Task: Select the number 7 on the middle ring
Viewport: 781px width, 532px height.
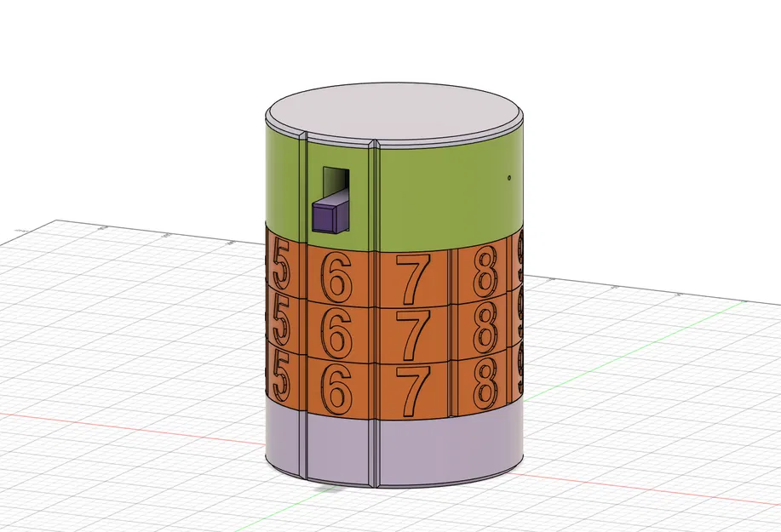Action: point(412,335)
